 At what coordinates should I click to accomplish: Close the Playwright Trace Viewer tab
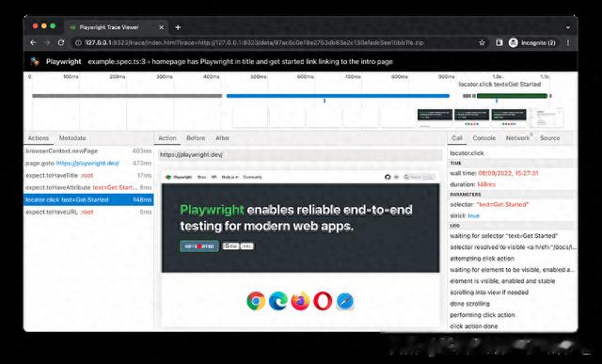click(161, 27)
